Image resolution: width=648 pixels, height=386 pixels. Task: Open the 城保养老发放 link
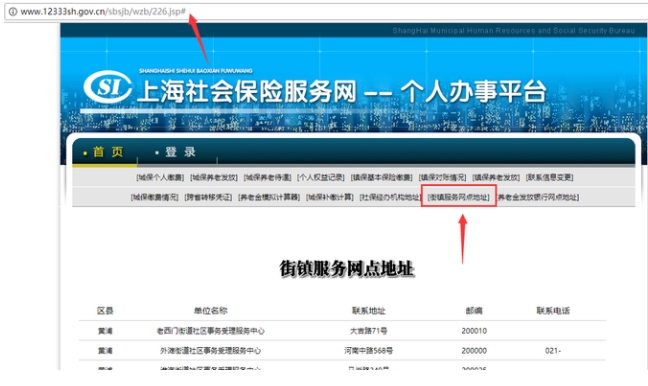click(214, 177)
